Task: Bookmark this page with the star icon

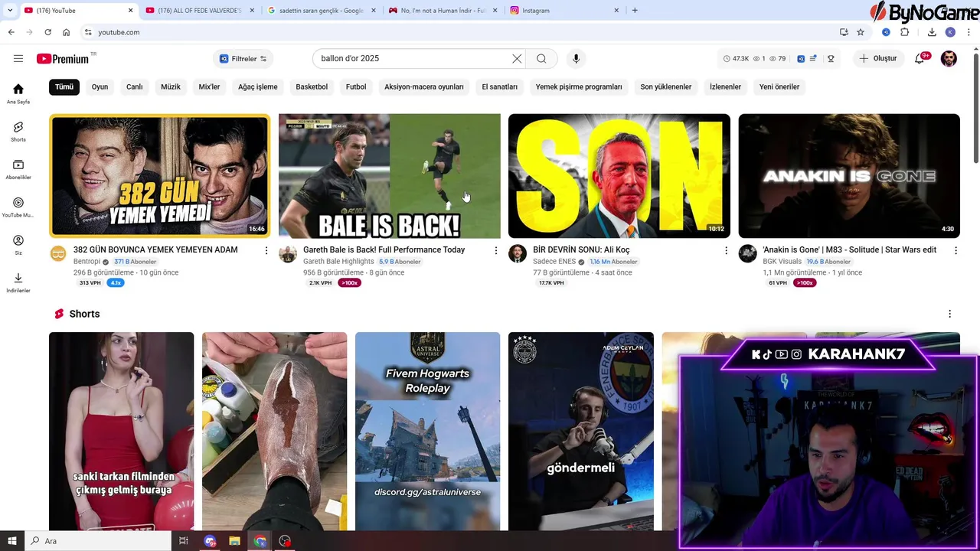Action: 861,32
